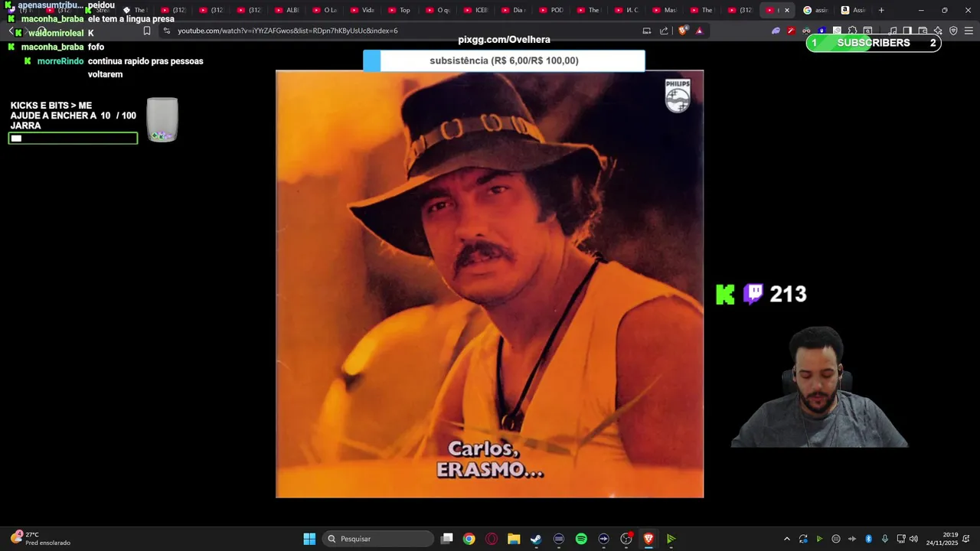Image resolution: width=980 pixels, height=551 pixels.
Task: Open File Explorer from taskbar
Action: click(x=514, y=539)
